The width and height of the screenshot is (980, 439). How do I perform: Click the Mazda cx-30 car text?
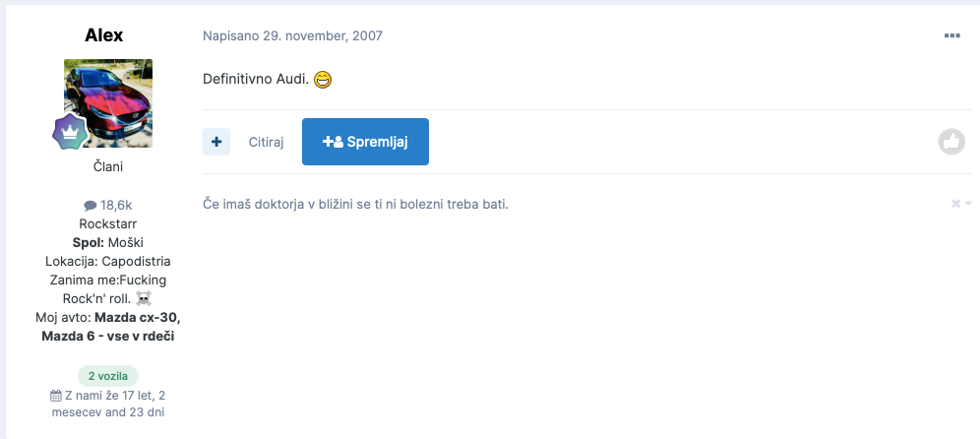(x=138, y=317)
